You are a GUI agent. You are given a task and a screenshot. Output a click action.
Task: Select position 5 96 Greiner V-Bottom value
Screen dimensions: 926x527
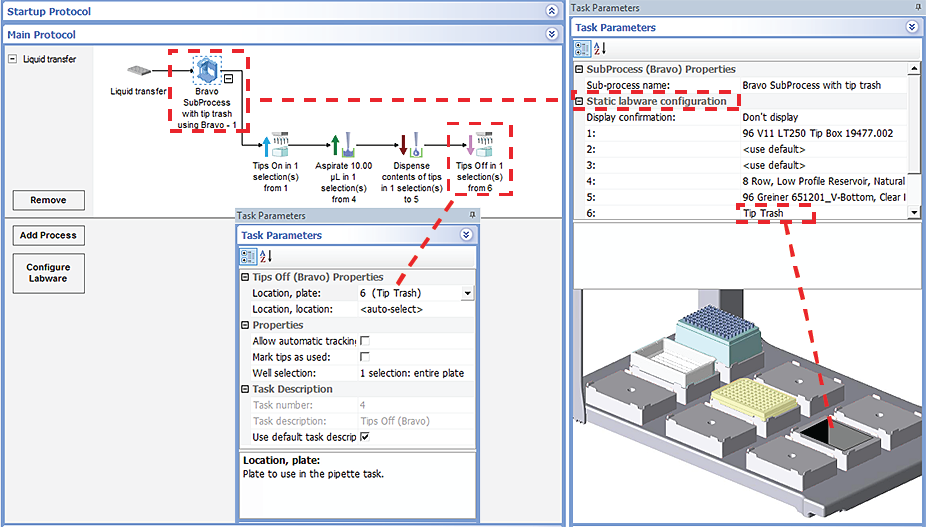824,197
